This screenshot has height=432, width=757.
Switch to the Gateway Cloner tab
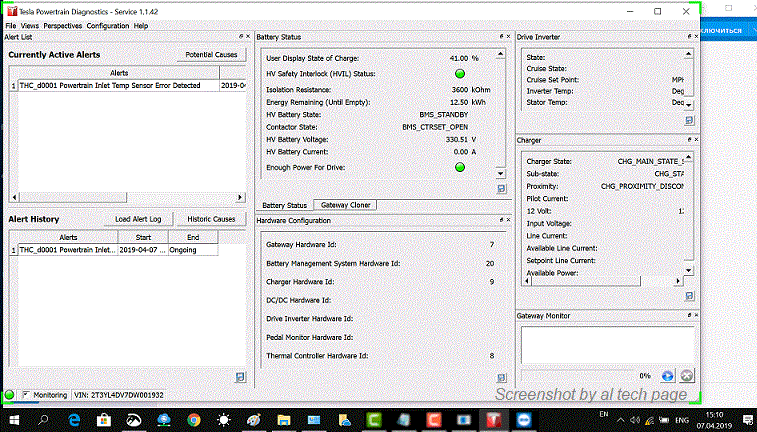click(x=345, y=205)
